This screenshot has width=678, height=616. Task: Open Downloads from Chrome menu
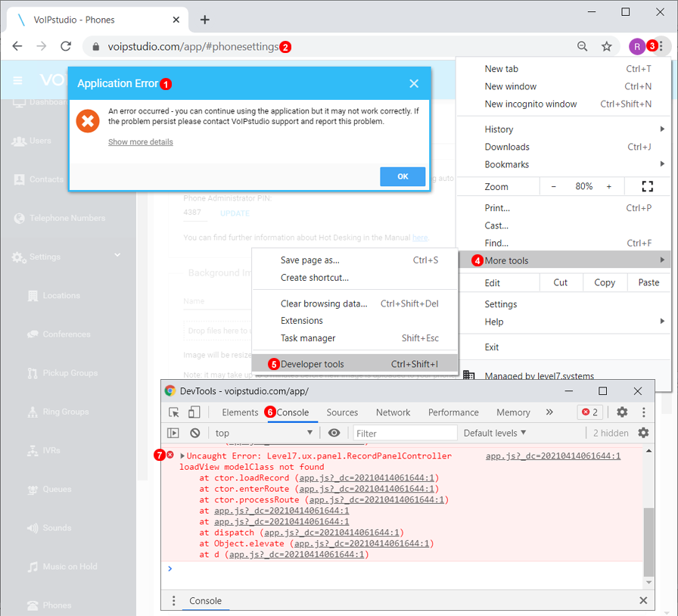coord(564,147)
